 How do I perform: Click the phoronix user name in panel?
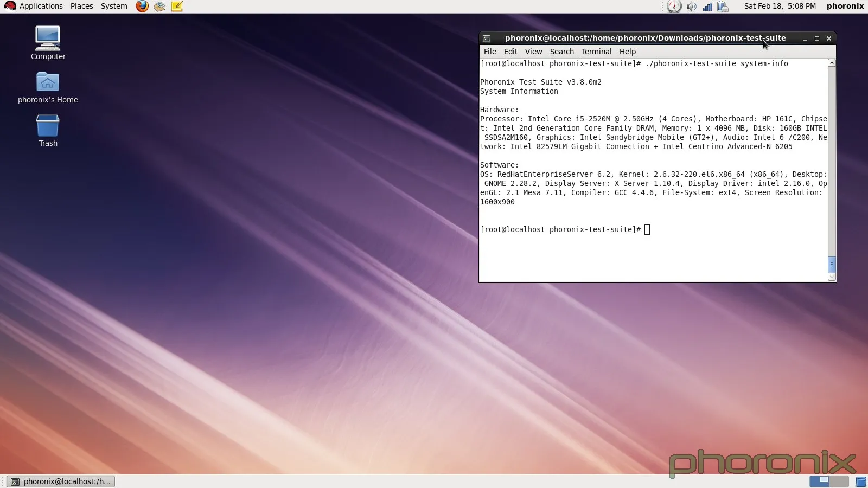pos(845,6)
